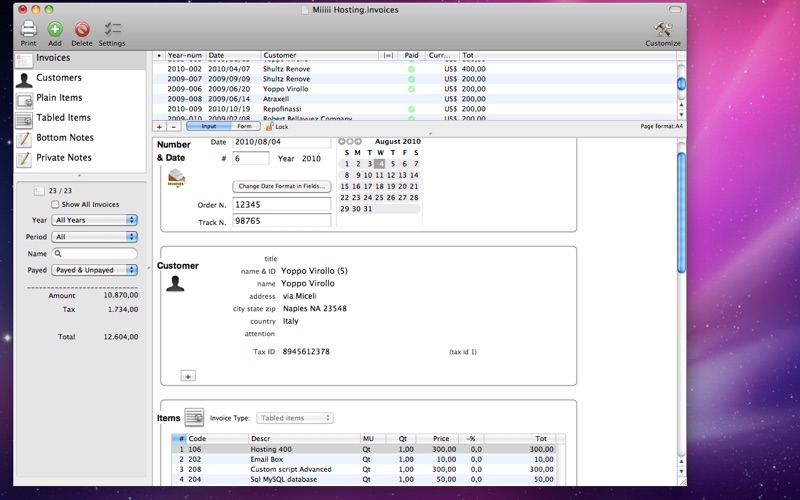
Task: Expand the Payed & Unpayed dropdown
Action: [x=95, y=270]
